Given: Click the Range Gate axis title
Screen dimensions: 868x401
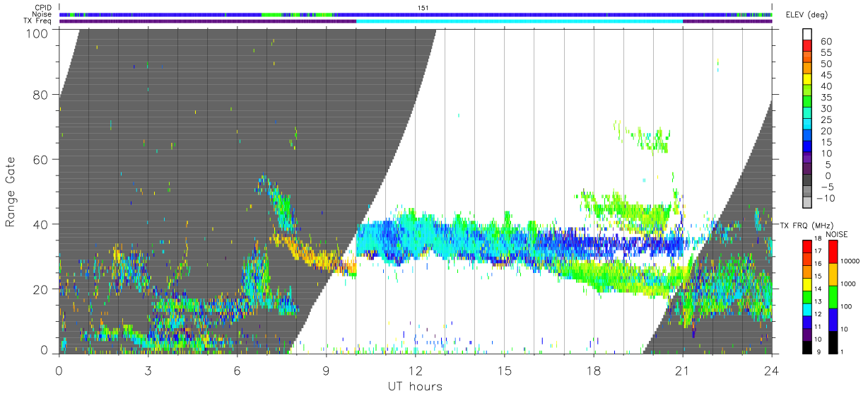Looking at the screenshot, I should [11, 191].
